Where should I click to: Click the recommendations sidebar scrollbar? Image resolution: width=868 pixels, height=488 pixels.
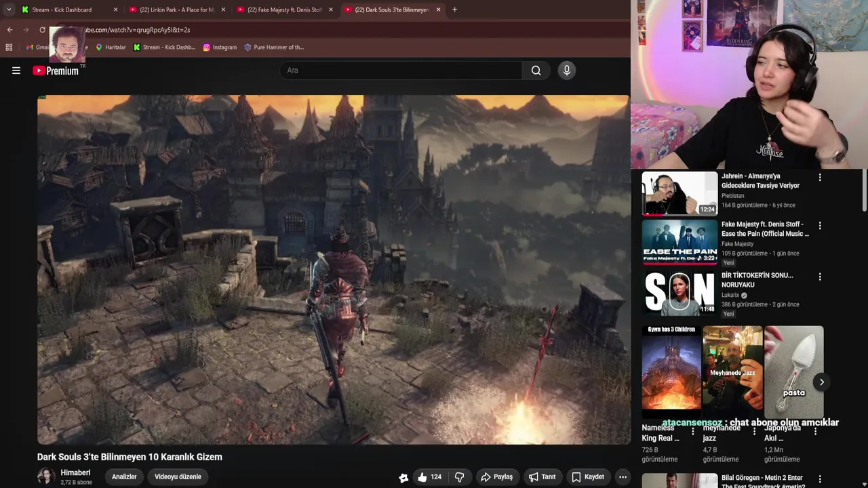point(865,191)
